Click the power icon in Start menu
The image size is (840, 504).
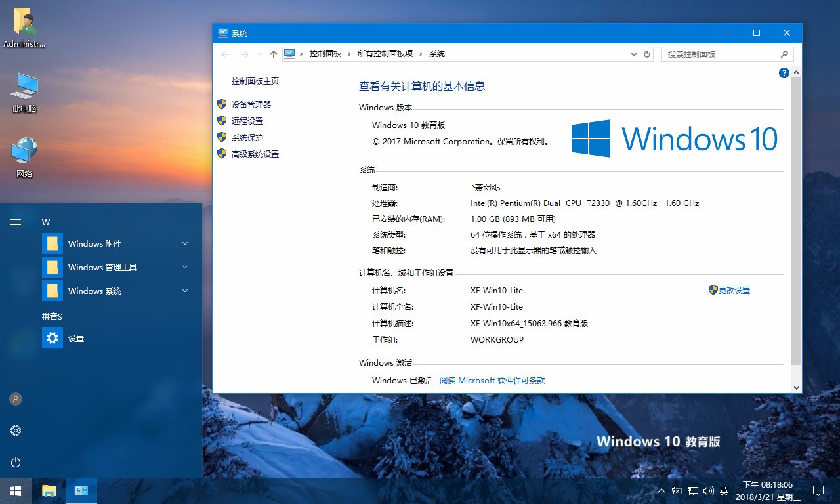[16, 462]
